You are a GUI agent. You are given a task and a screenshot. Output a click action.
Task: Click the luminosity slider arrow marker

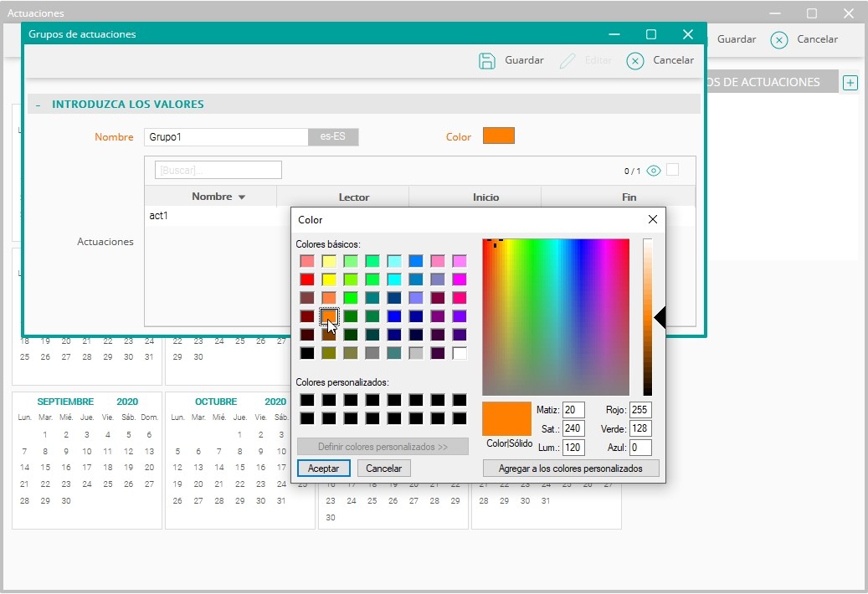660,317
